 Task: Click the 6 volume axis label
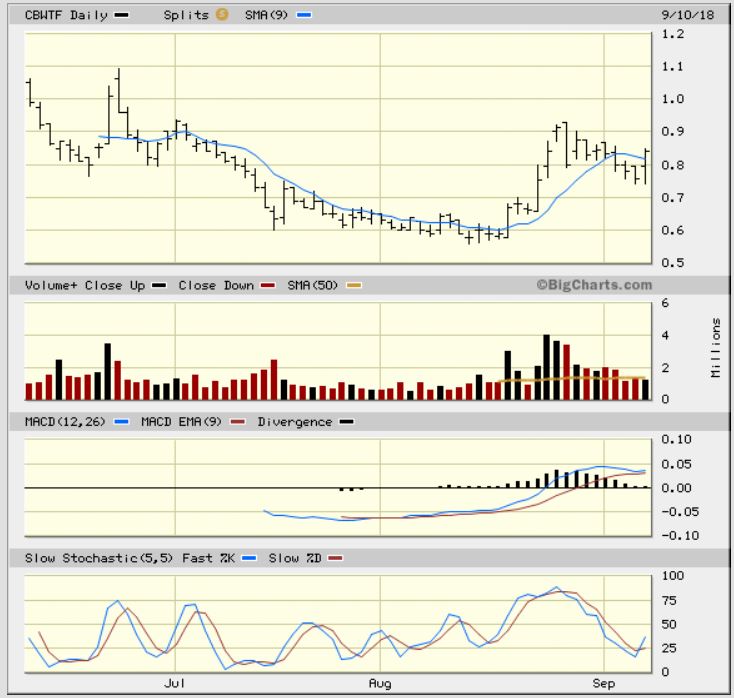[665, 303]
